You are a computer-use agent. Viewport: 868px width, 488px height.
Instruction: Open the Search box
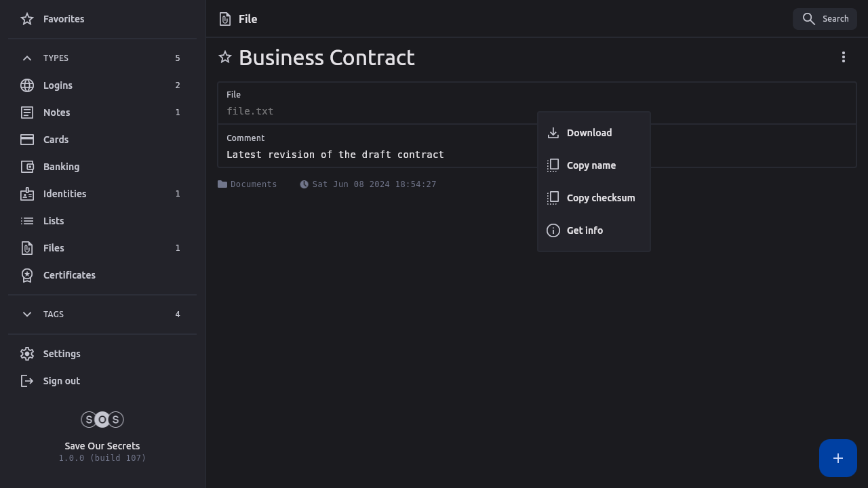coord(825,19)
